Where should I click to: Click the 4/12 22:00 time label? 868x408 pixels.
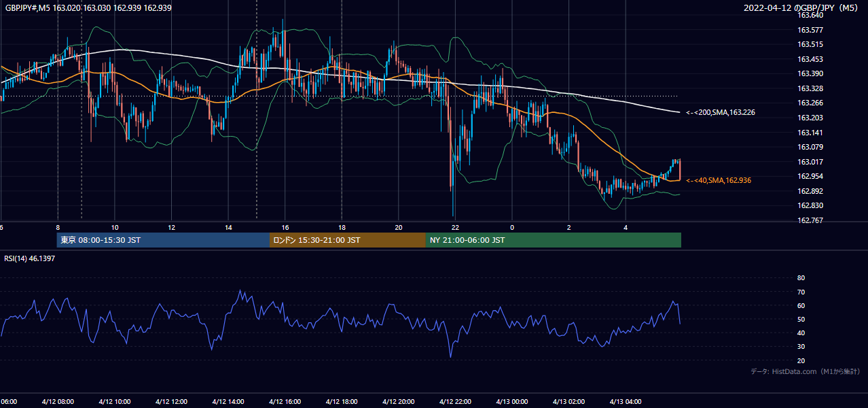(455, 402)
